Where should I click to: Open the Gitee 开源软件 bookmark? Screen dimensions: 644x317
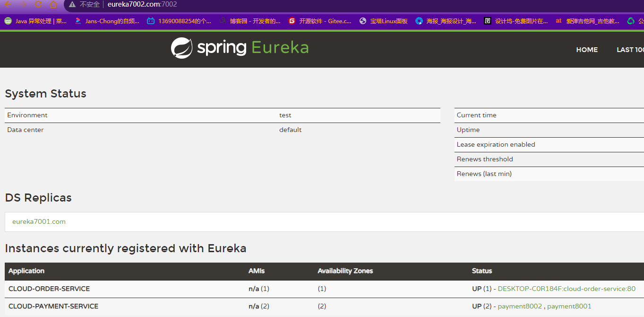point(320,21)
